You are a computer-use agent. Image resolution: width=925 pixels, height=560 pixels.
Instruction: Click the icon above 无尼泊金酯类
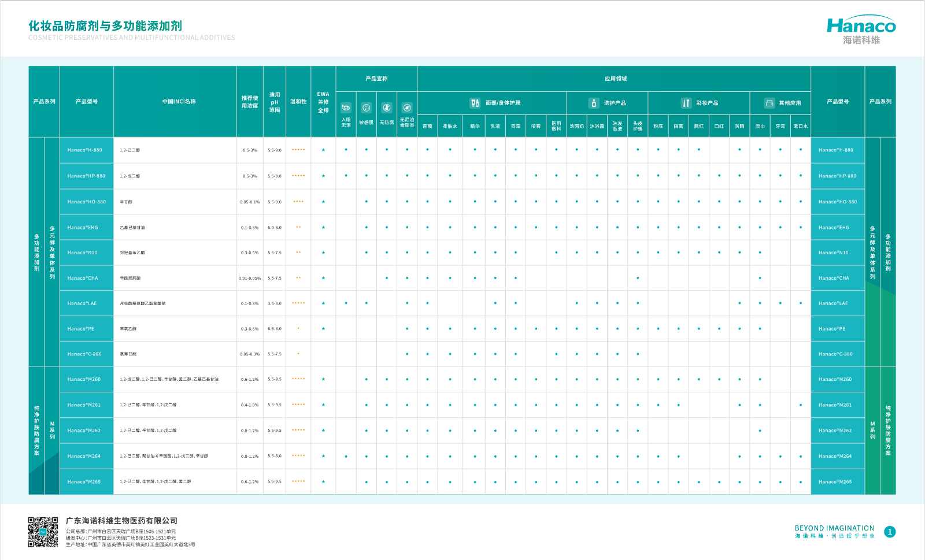click(407, 107)
